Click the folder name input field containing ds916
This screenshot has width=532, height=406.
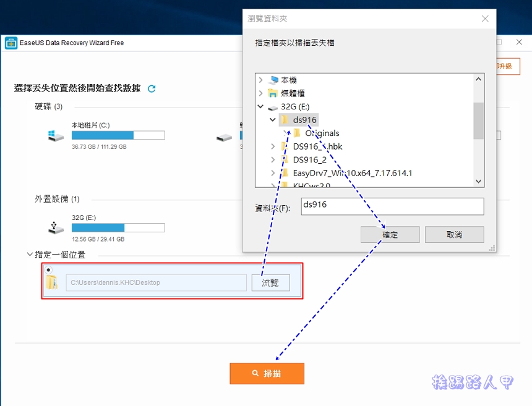[393, 206]
